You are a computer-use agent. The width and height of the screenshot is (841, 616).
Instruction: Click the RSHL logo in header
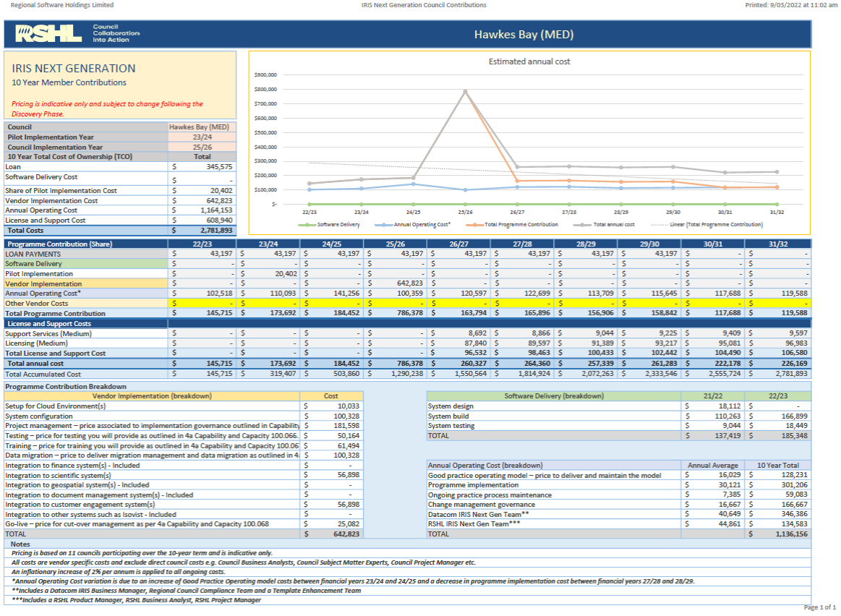click(x=48, y=34)
